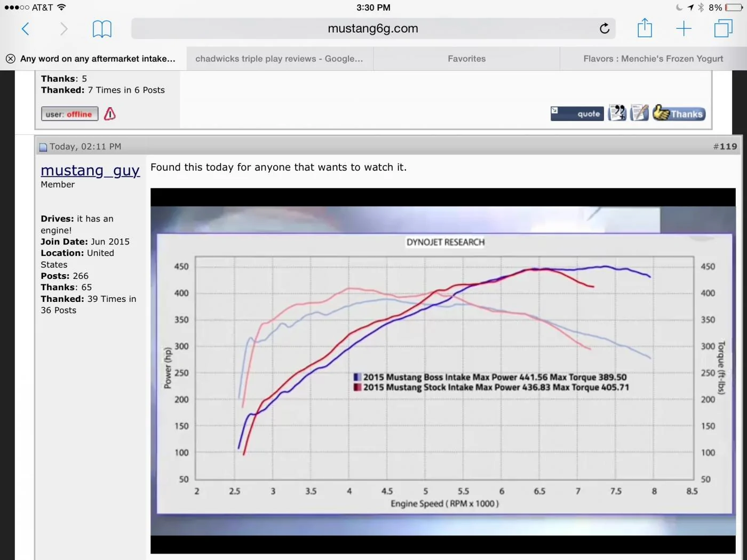The width and height of the screenshot is (747, 560).
Task: Click the blue Boss Intake legend swatch
Action: (357, 377)
